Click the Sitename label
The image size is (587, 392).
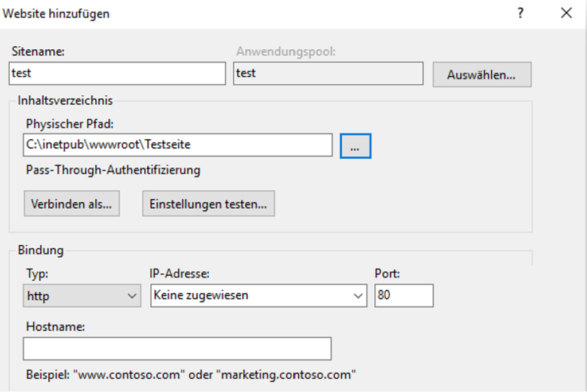(x=38, y=51)
